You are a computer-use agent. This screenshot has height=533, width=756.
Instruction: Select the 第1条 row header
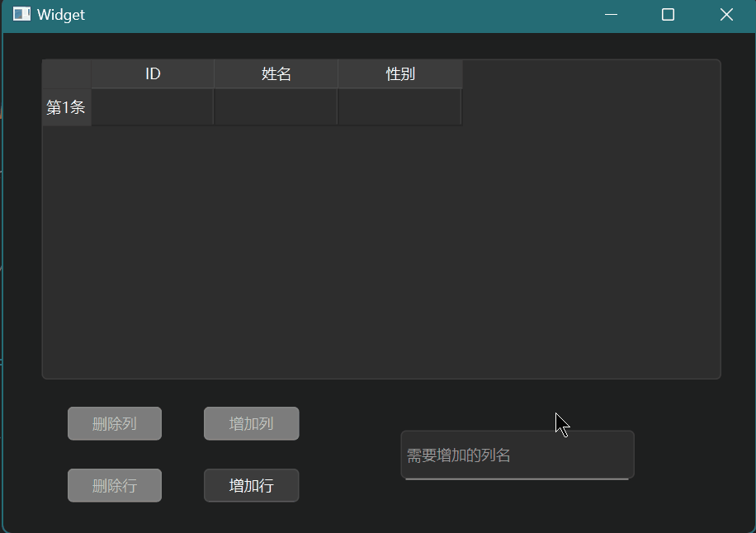pyautogui.click(x=66, y=107)
